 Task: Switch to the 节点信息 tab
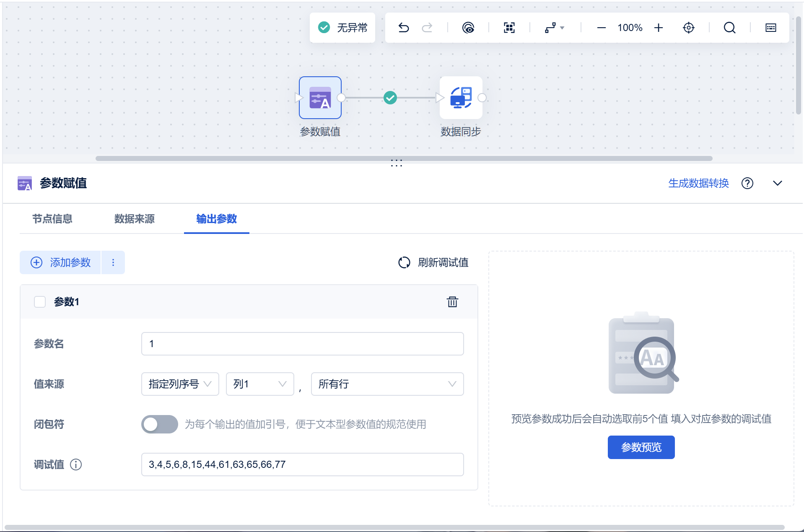coord(52,219)
